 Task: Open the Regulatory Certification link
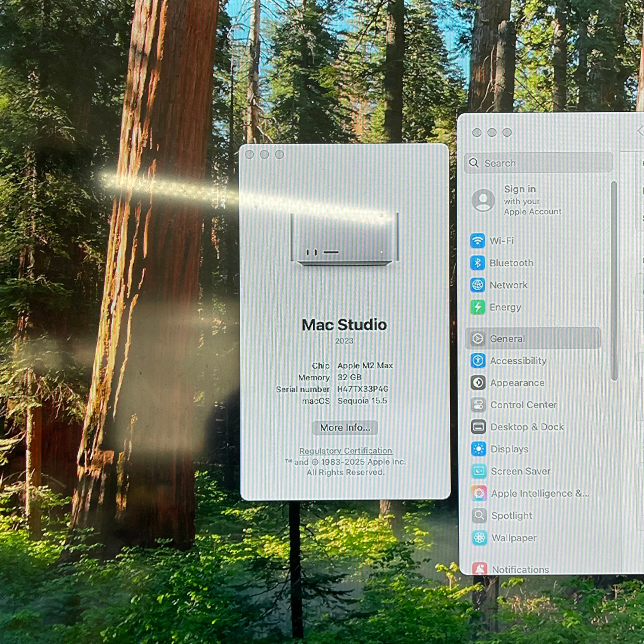click(346, 451)
